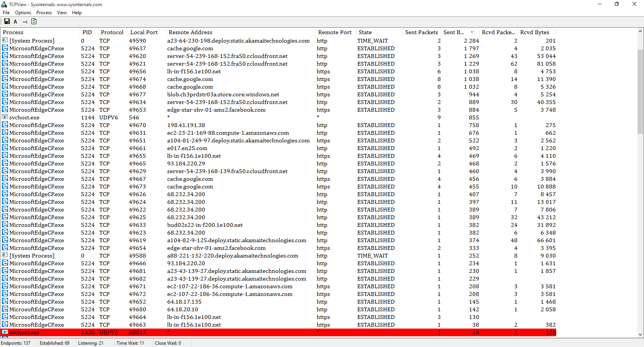Select the red highlighted svchost.exe row icon
This screenshot has height=347, width=644.
tap(5, 332)
